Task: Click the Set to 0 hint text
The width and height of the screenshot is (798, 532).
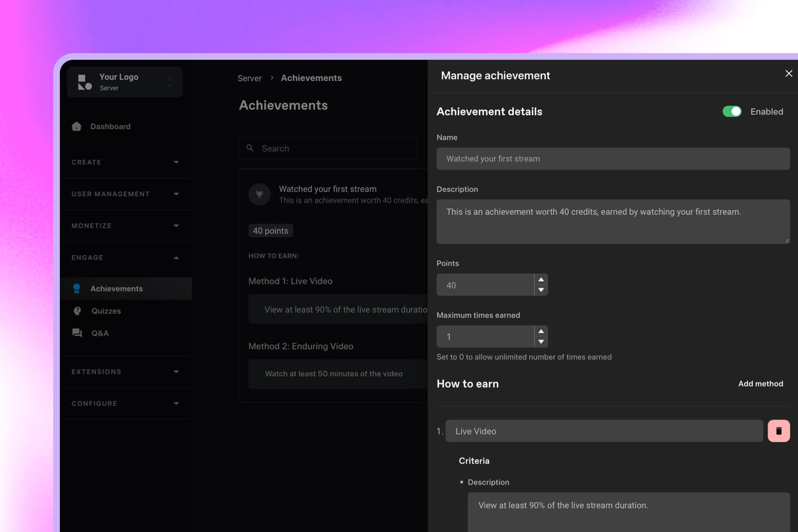Action: [x=524, y=357]
